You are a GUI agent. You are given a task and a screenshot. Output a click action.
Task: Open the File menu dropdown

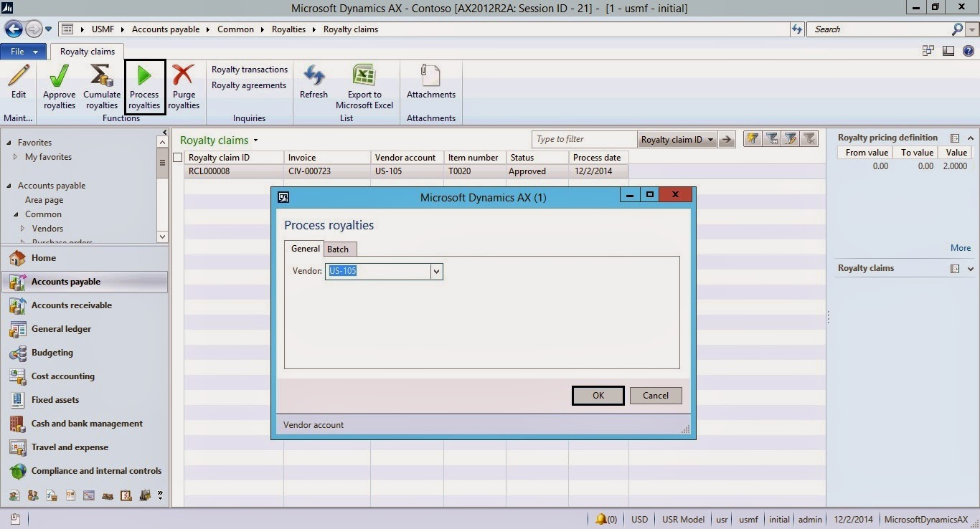click(24, 52)
